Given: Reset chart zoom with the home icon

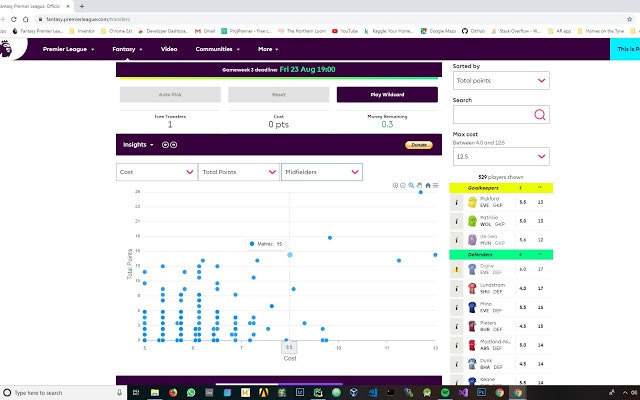Looking at the screenshot, I should pos(428,185).
